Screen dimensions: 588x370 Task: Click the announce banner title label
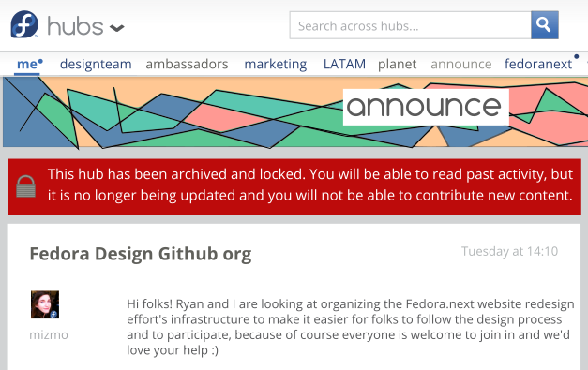(426, 107)
